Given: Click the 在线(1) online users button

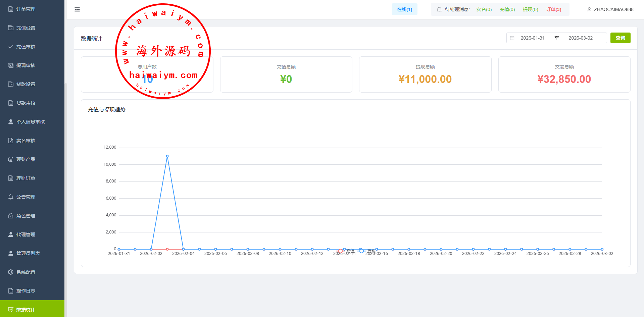Looking at the screenshot, I should click(x=404, y=9).
